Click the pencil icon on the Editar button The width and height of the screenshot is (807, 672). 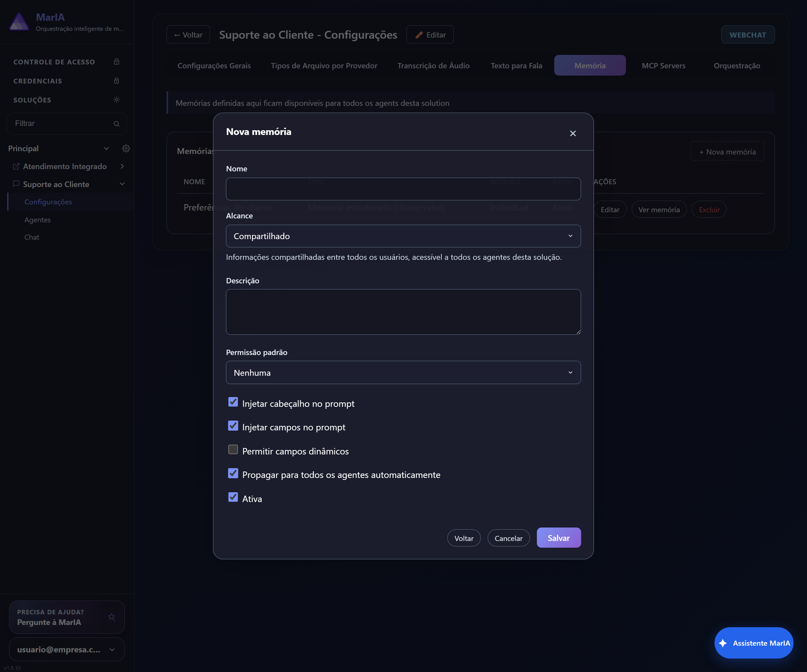pyautogui.click(x=419, y=34)
